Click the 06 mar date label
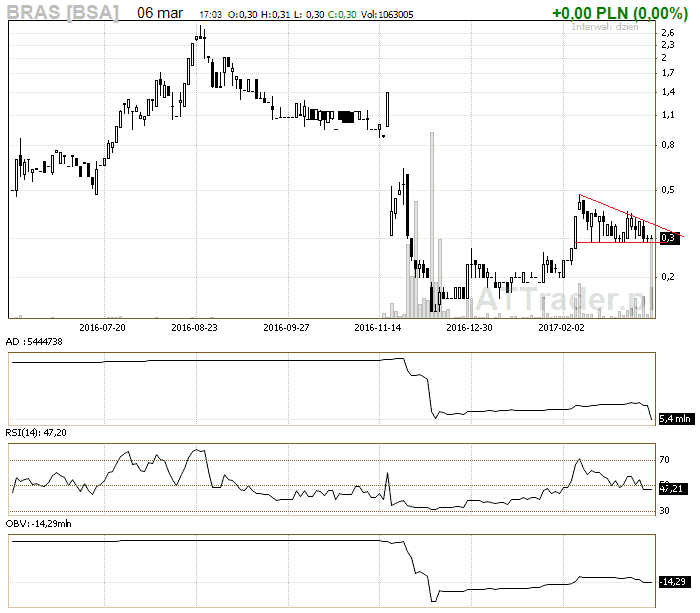700x613 pixels. pyautogui.click(x=158, y=13)
